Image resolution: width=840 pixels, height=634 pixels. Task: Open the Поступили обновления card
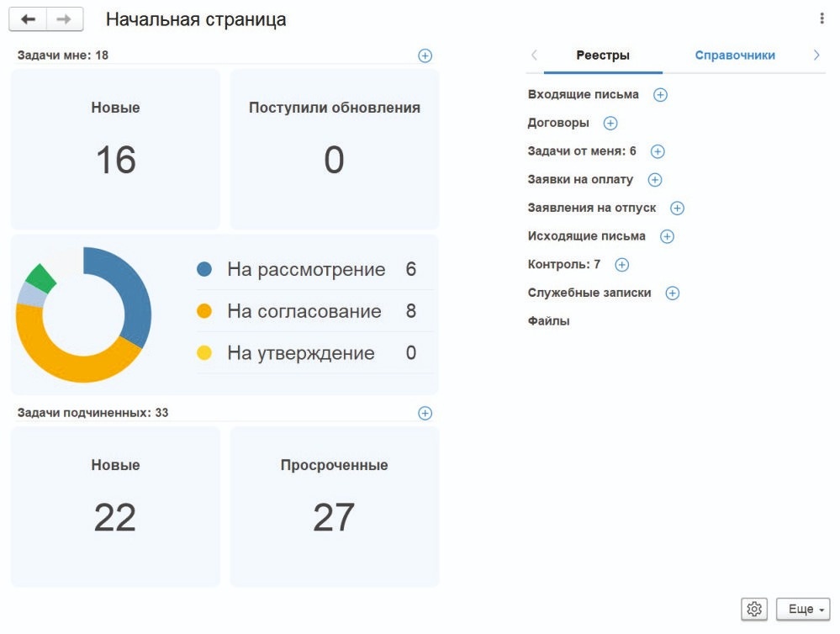335,149
